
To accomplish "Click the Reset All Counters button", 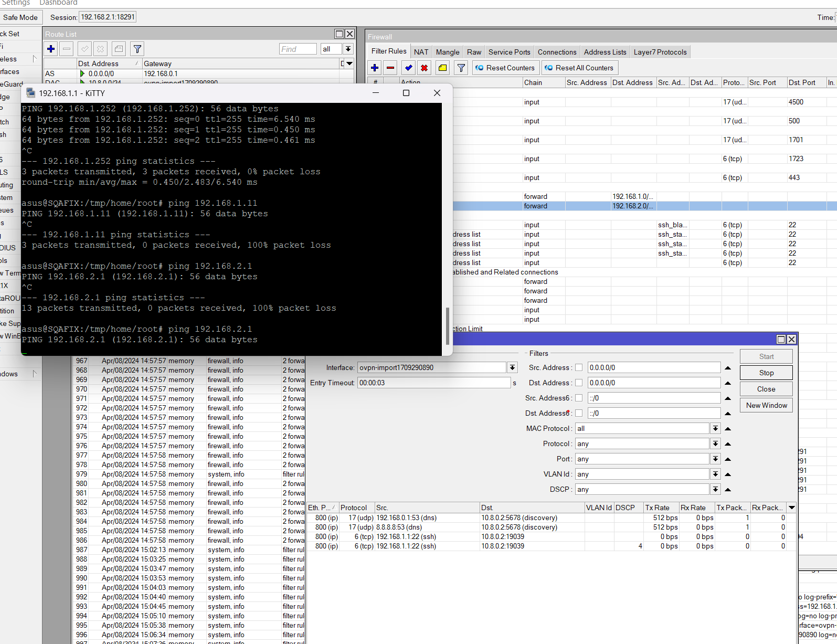I will click(x=579, y=68).
